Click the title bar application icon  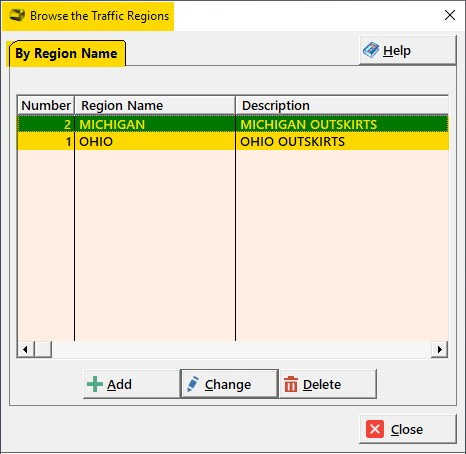click(x=17, y=15)
